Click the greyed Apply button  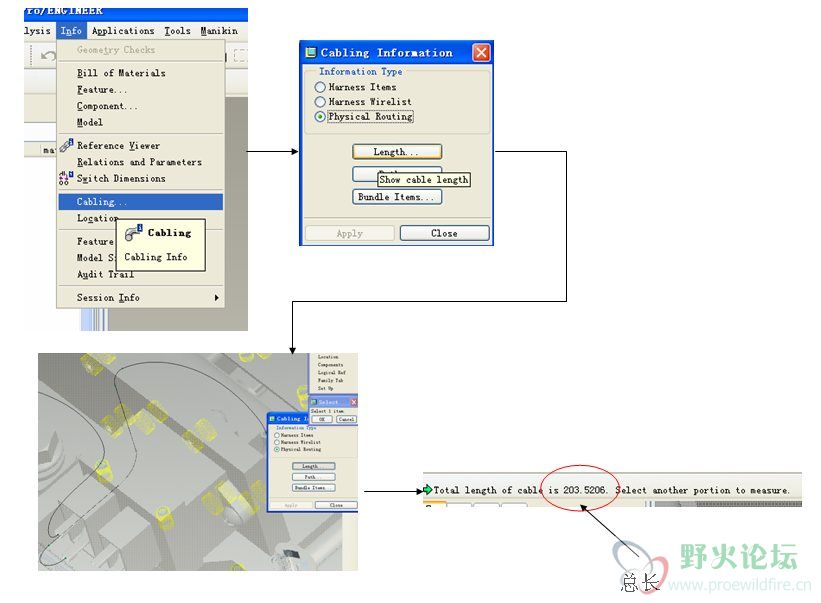(350, 233)
